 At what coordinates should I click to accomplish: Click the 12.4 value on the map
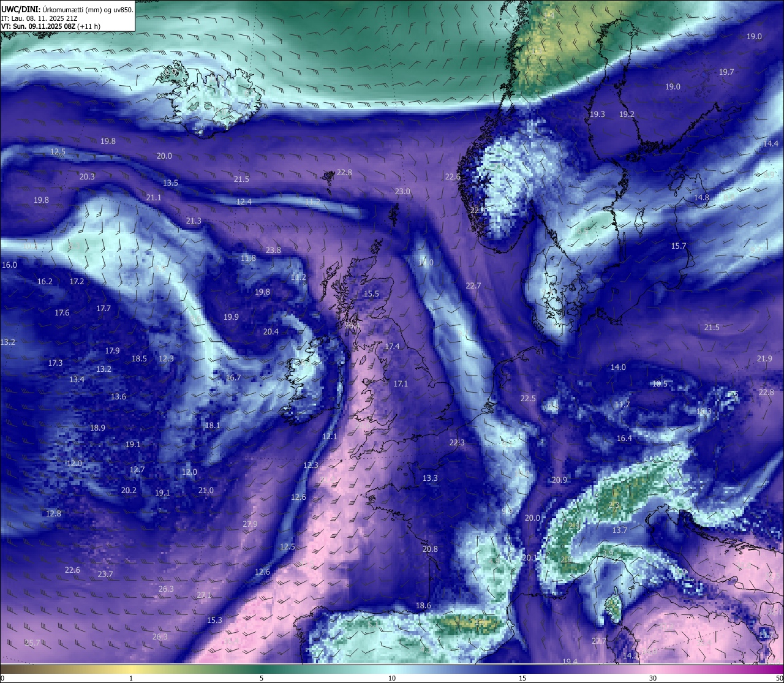click(244, 202)
